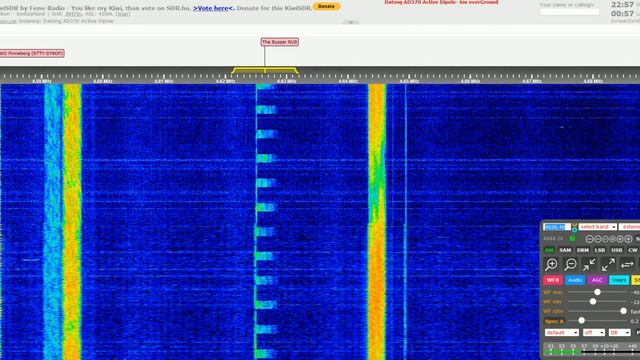This screenshot has width=640, height=360.
Task: Collapse the top bar with the small arrow
Action: tap(351, 22)
